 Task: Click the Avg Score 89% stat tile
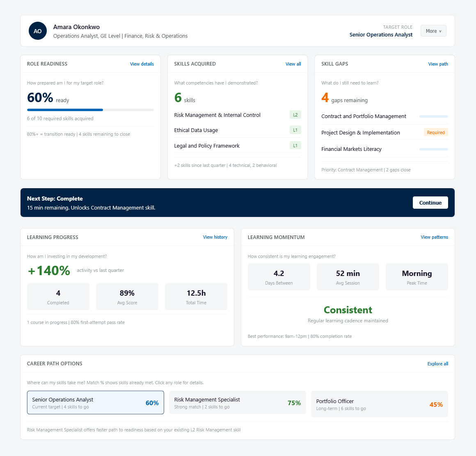click(x=127, y=296)
